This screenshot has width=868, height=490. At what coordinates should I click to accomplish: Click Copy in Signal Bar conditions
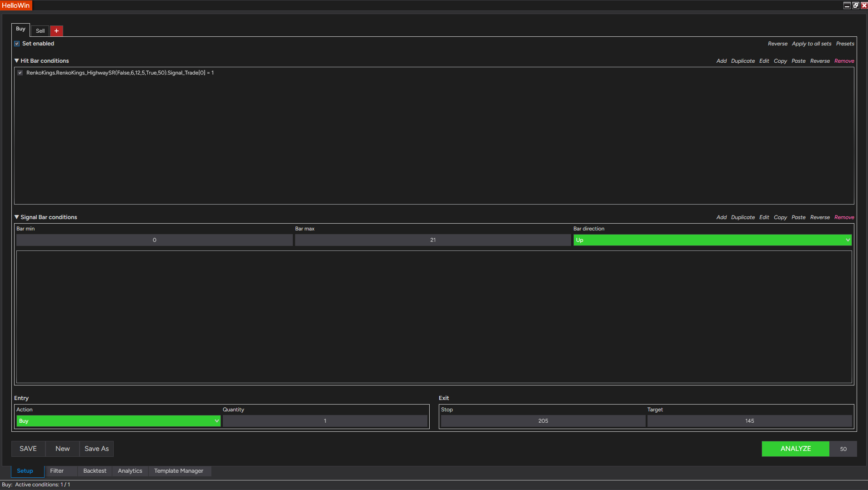pyautogui.click(x=780, y=217)
